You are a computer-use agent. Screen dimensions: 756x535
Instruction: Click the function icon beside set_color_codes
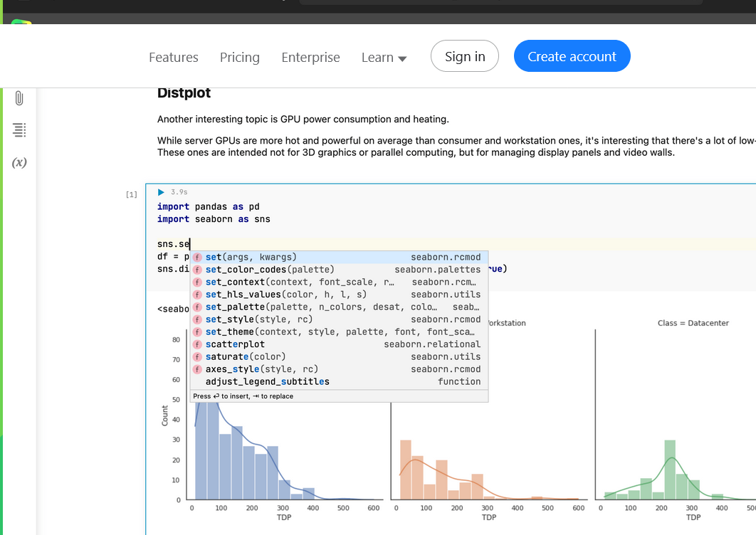click(197, 269)
